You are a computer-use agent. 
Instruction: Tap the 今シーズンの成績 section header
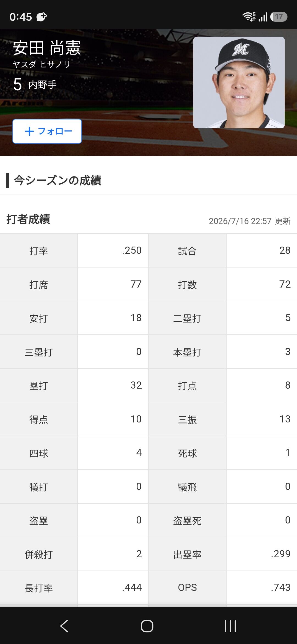(57, 181)
